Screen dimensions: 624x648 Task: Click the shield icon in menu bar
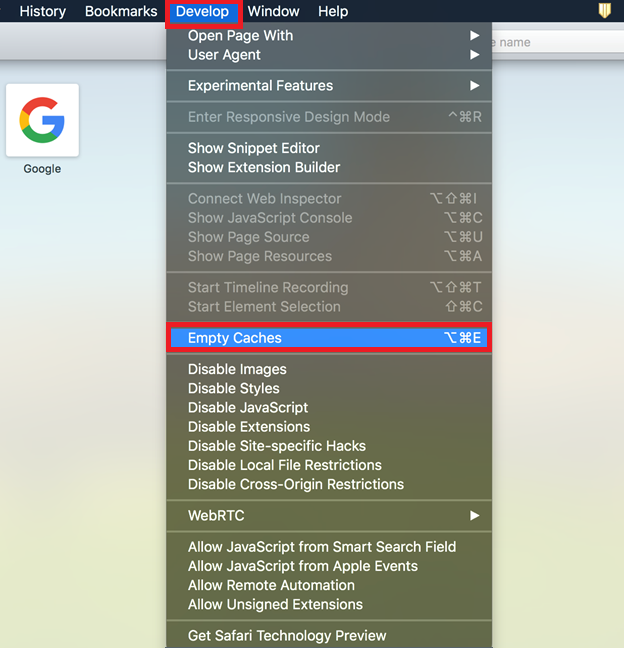pos(604,11)
